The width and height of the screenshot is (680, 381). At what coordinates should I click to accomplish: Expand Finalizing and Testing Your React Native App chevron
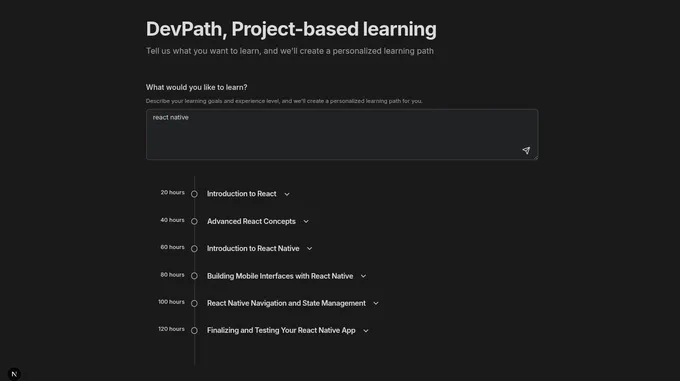click(366, 331)
